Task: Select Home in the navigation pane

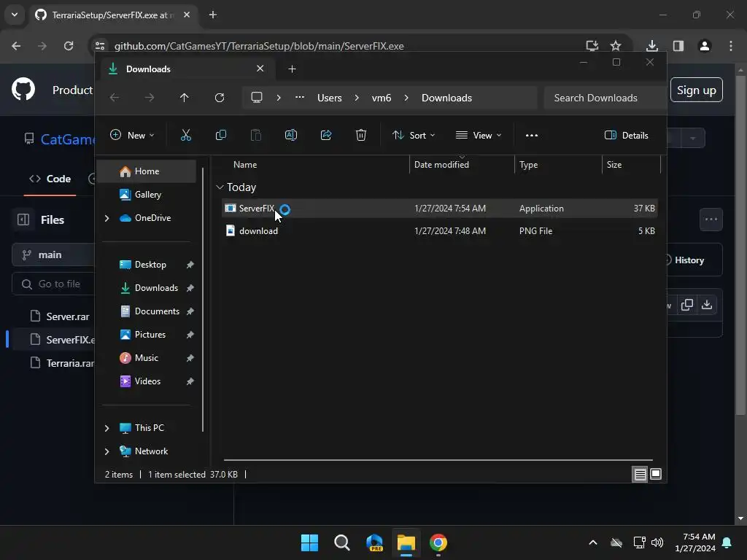Action: click(147, 171)
